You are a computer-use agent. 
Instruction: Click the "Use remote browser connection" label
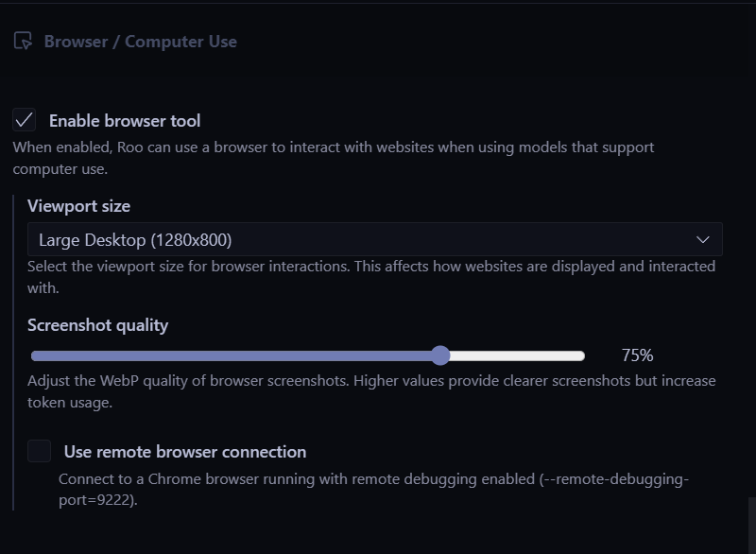pyautogui.click(x=185, y=452)
